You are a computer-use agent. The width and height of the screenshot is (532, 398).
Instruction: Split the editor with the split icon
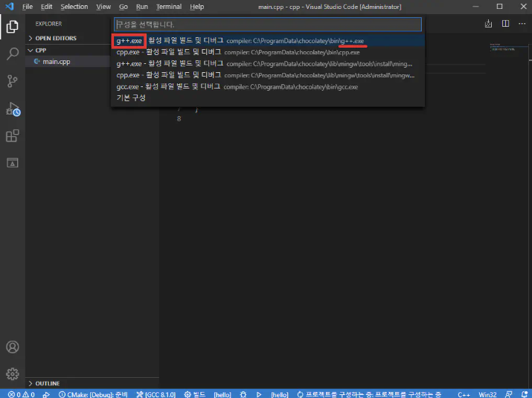505,23
